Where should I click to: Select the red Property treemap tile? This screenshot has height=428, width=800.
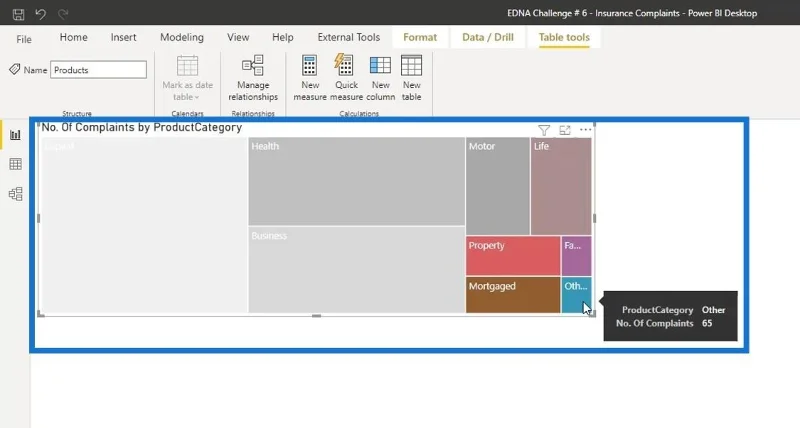pyautogui.click(x=513, y=256)
